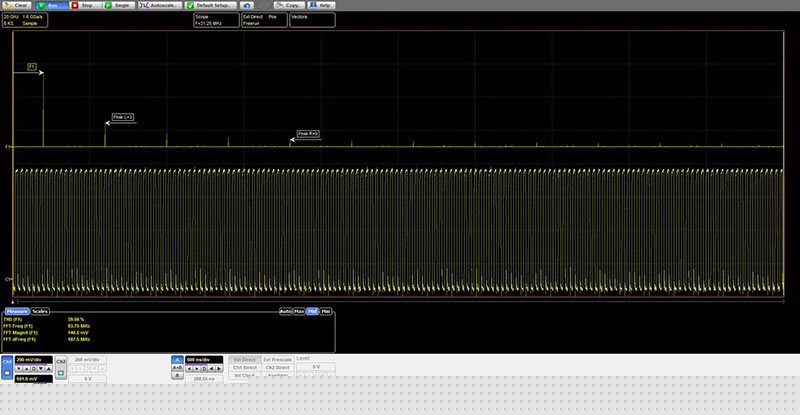Click the 500 ns/div timebase field

coord(203,359)
